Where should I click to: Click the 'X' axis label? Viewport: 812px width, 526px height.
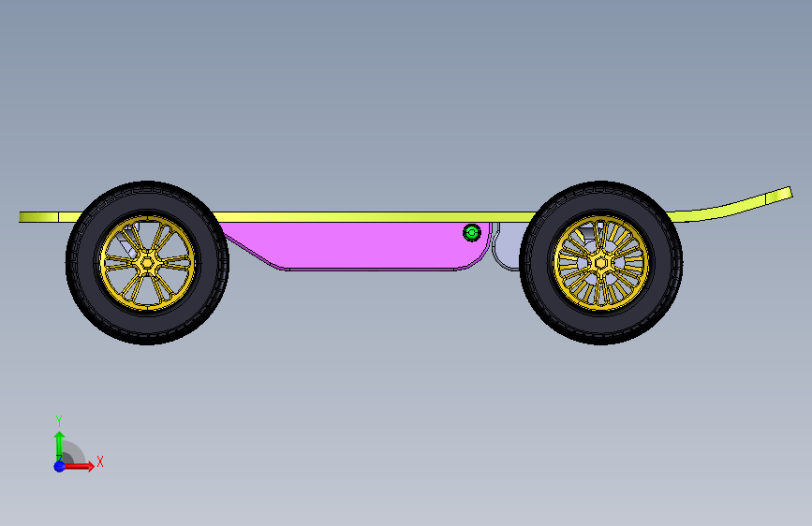pos(100,461)
